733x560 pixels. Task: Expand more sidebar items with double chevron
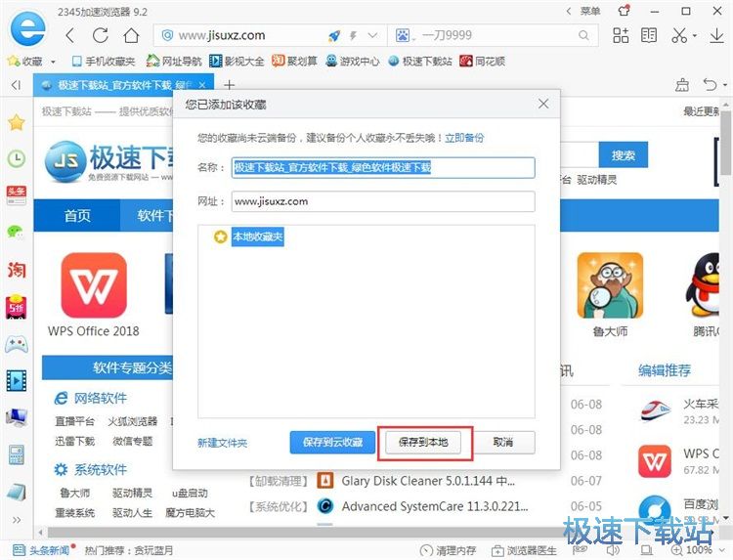tap(17, 520)
